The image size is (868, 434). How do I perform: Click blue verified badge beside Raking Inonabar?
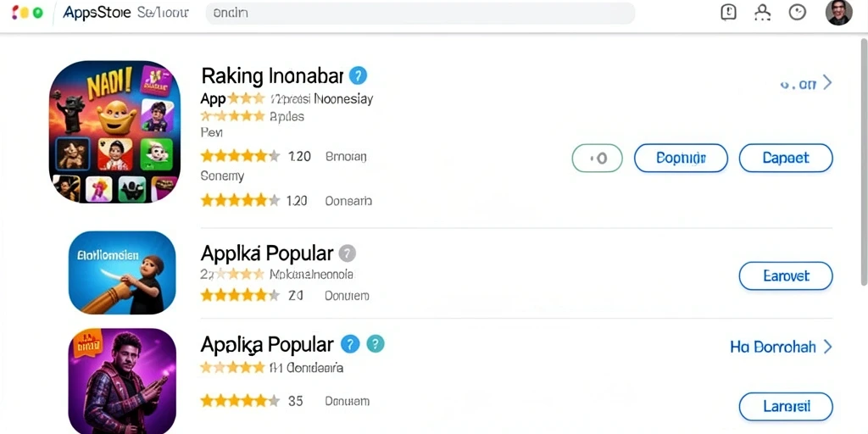click(358, 75)
